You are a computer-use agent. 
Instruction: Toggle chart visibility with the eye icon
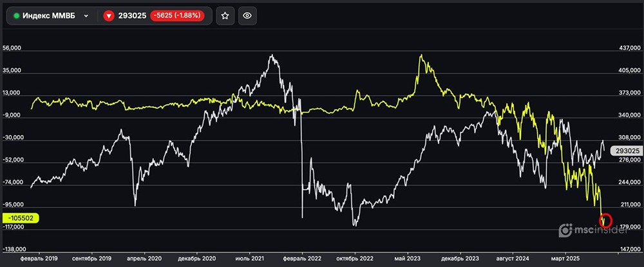click(x=247, y=16)
